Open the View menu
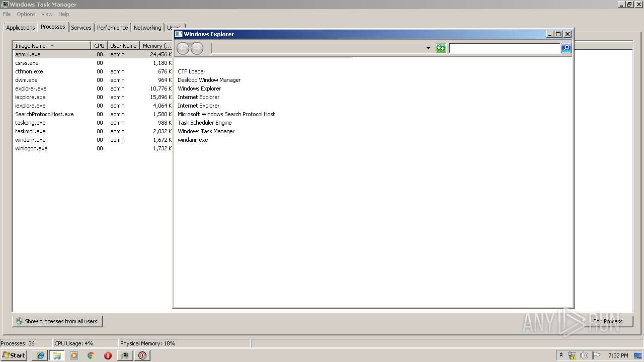644x362 pixels. click(47, 14)
